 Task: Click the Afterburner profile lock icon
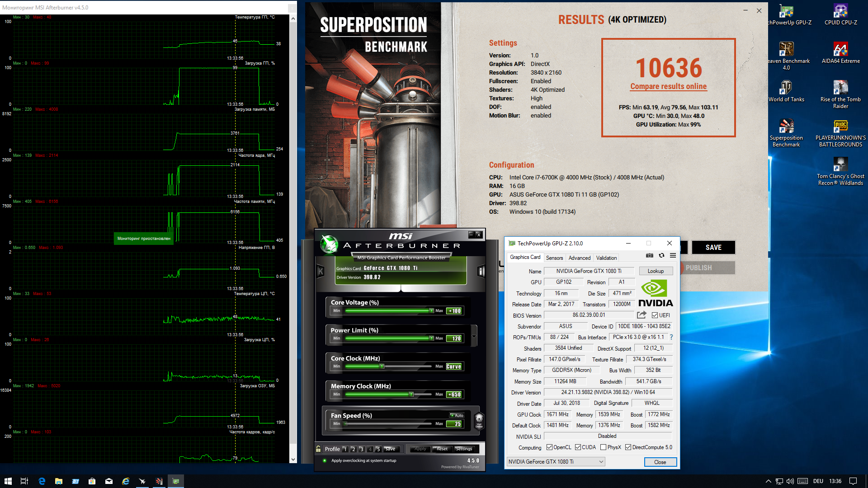tap(319, 449)
